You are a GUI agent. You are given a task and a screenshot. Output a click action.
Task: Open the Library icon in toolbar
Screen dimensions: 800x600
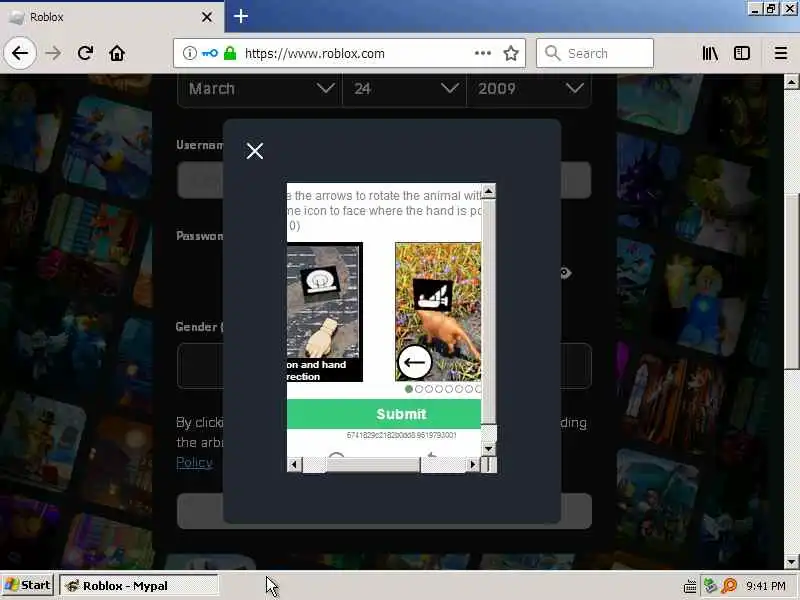(x=710, y=53)
